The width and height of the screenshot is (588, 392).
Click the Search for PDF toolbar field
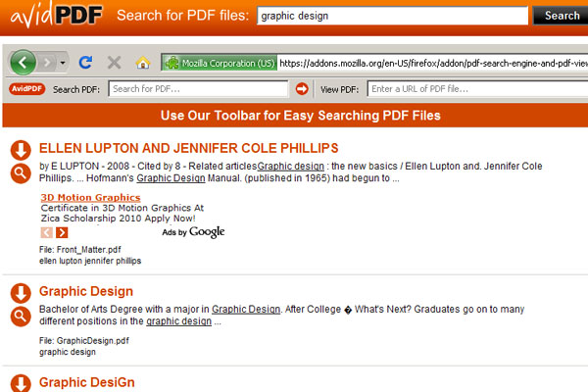pos(198,89)
